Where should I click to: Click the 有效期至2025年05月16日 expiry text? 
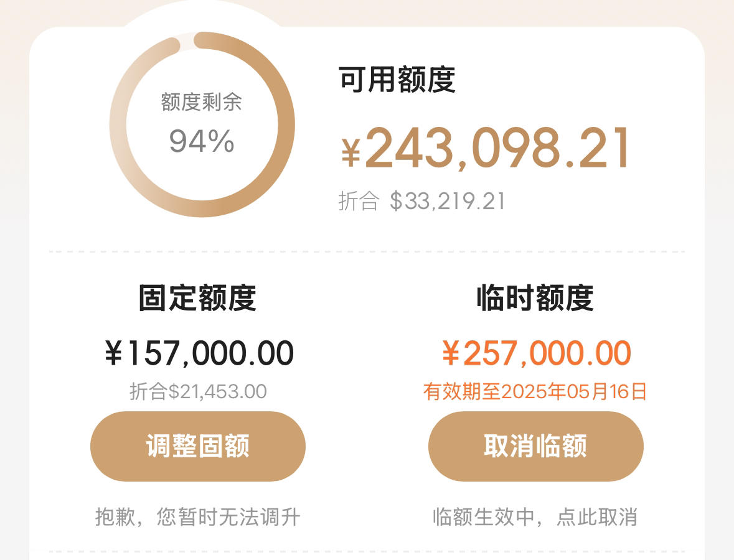pyautogui.click(x=535, y=391)
